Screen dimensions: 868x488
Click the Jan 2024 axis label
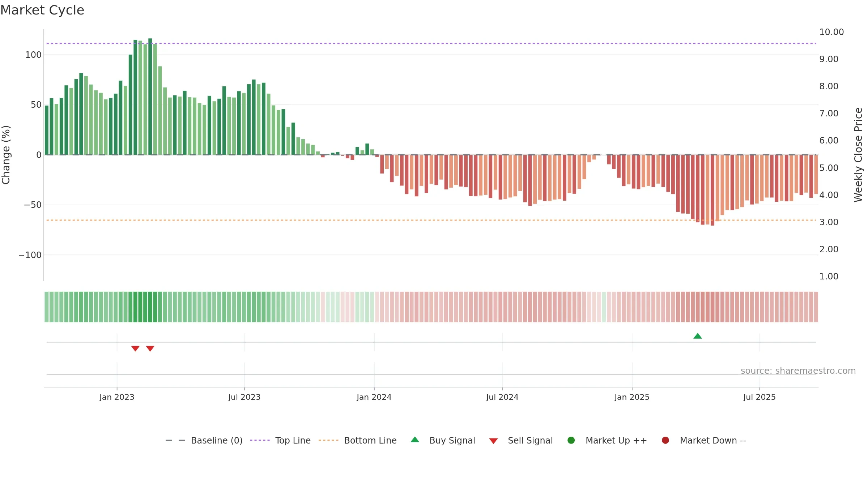tap(374, 397)
